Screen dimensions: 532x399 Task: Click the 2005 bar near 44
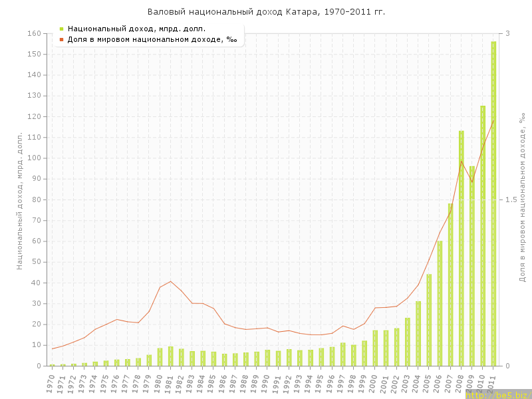click(x=429, y=320)
